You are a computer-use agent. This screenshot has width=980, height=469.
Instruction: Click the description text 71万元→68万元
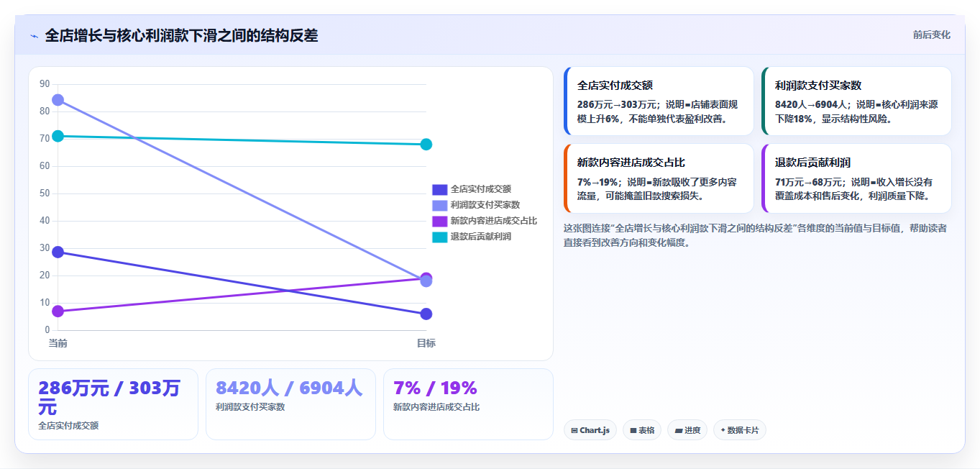[x=808, y=183]
